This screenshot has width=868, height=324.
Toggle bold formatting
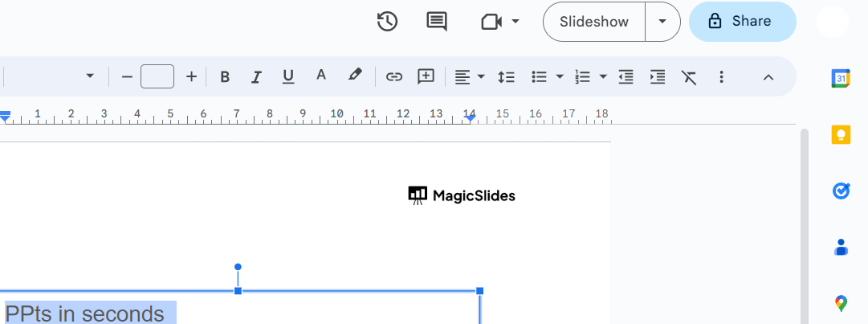pyautogui.click(x=225, y=77)
